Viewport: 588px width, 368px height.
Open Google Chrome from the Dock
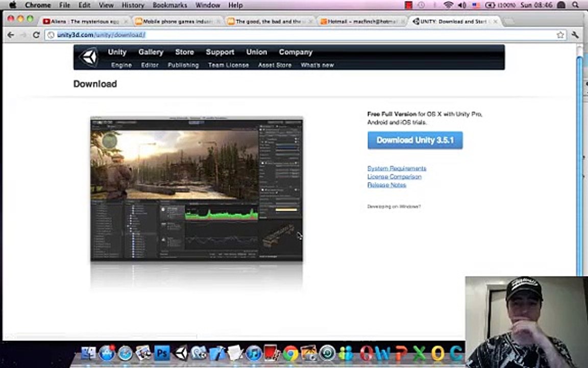coord(290,353)
